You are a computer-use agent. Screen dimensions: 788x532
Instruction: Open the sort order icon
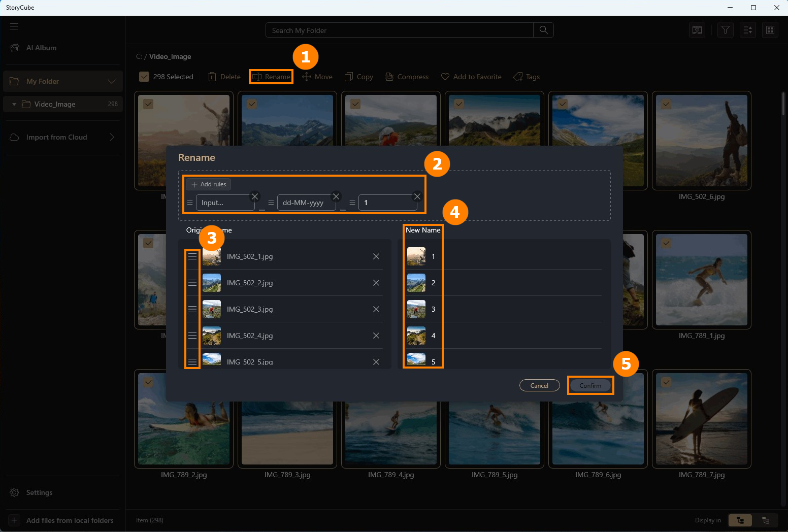[748, 30]
